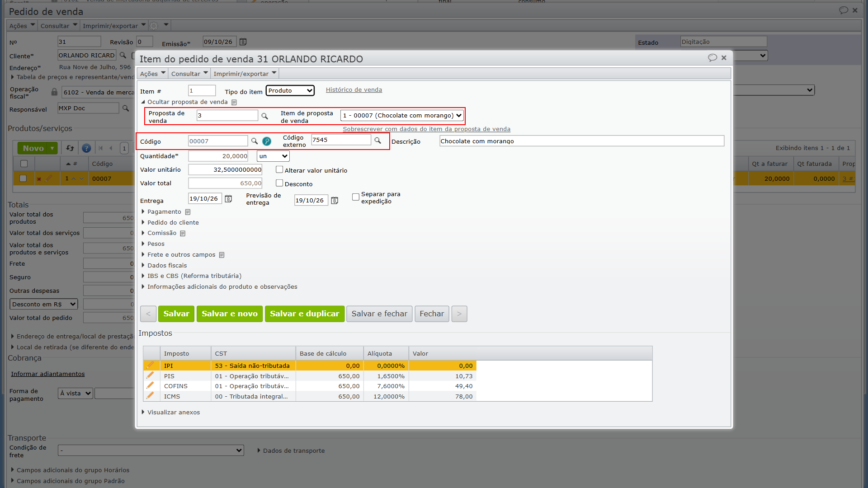The height and width of the screenshot is (488, 868).
Task: Click into the Quantidade input field
Action: [218, 156]
